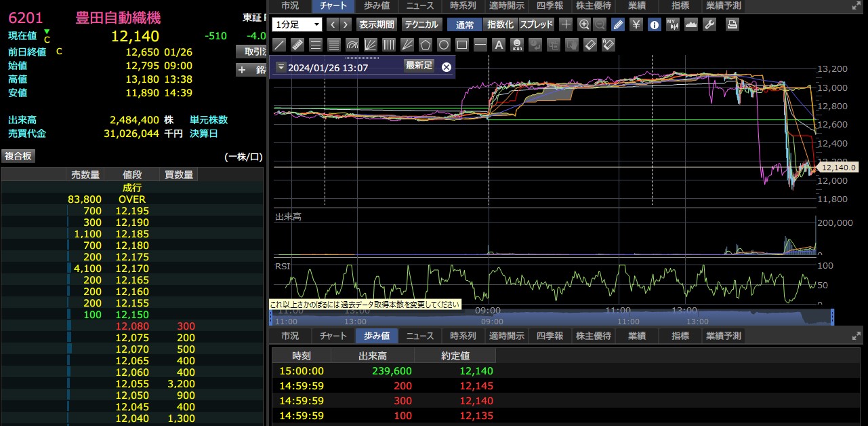Open the 時系列 tab in top panel
This screenshot has width=868, height=426.
point(463,5)
